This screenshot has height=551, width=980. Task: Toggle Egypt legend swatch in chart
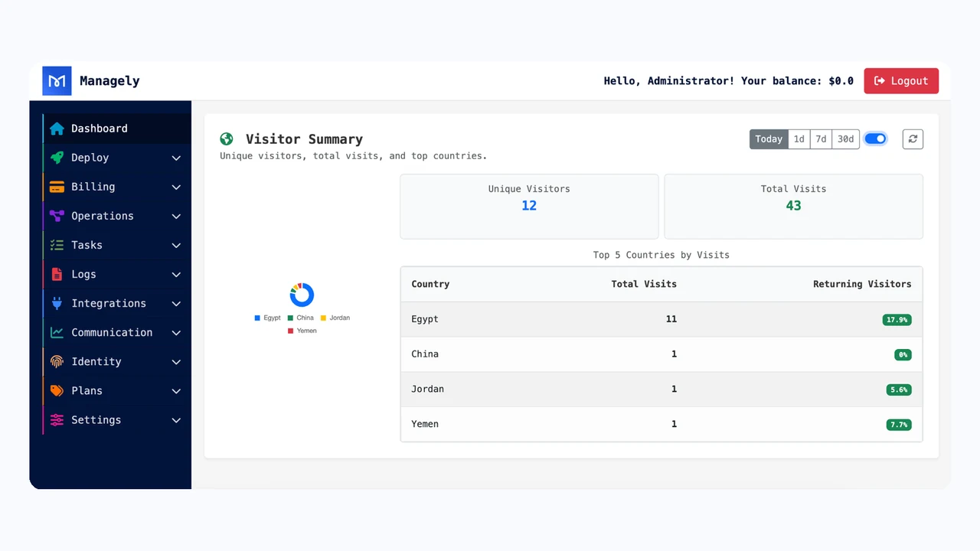point(257,318)
